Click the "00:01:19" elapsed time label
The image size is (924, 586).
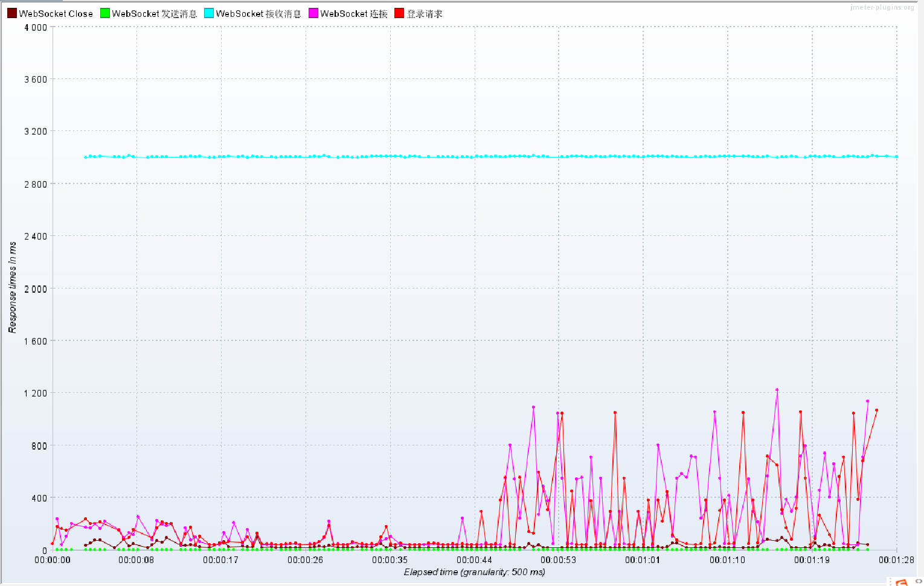[812, 560]
